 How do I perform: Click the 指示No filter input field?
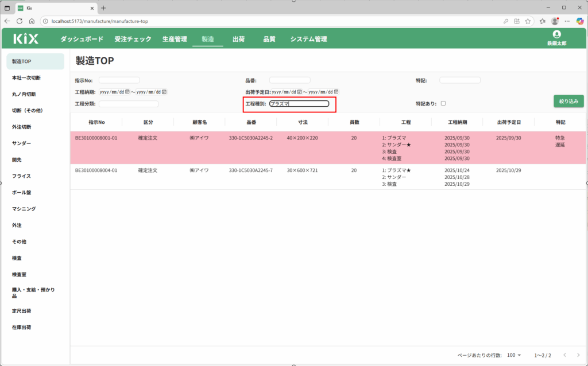point(119,80)
